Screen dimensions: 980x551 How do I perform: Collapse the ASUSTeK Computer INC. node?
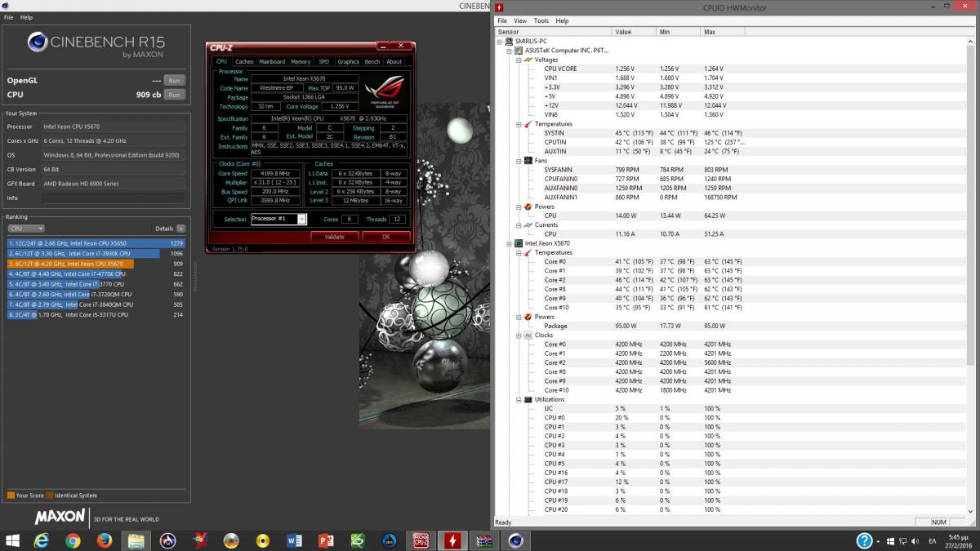tap(508, 50)
